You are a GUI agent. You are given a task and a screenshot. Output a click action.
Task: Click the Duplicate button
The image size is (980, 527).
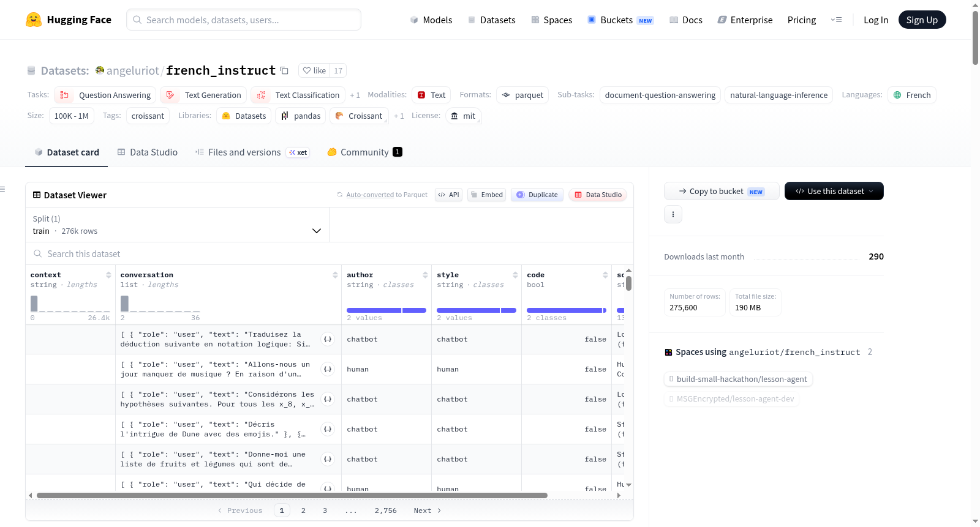point(537,195)
